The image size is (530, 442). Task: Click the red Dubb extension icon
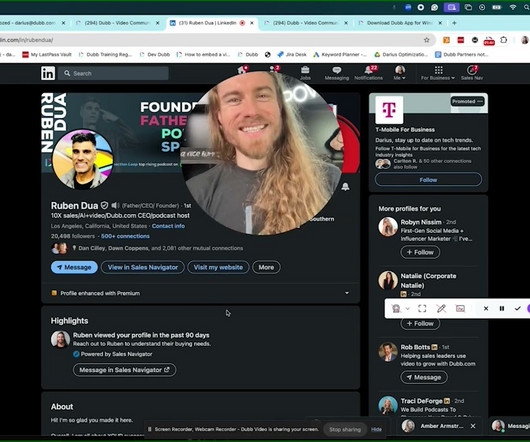pos(489,41)
